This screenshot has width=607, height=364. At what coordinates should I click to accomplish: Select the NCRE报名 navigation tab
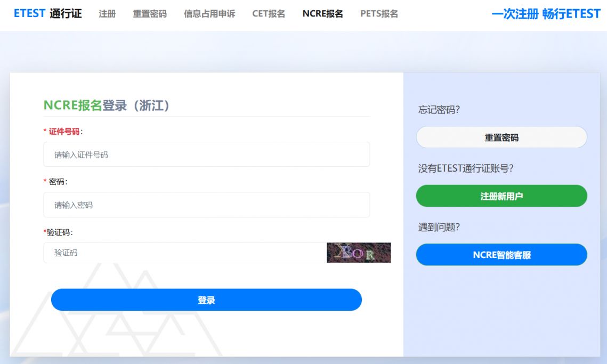(323, 14)
